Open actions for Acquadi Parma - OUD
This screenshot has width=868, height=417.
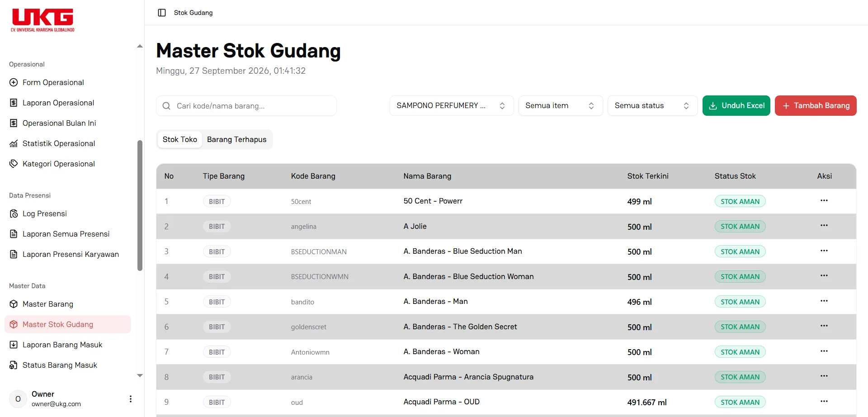[824, 401]
